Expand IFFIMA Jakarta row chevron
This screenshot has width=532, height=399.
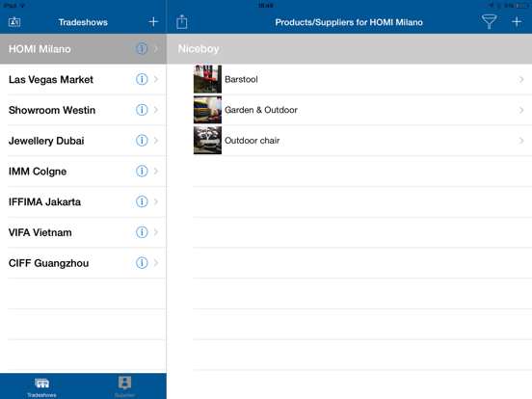[x=156, y=201]
